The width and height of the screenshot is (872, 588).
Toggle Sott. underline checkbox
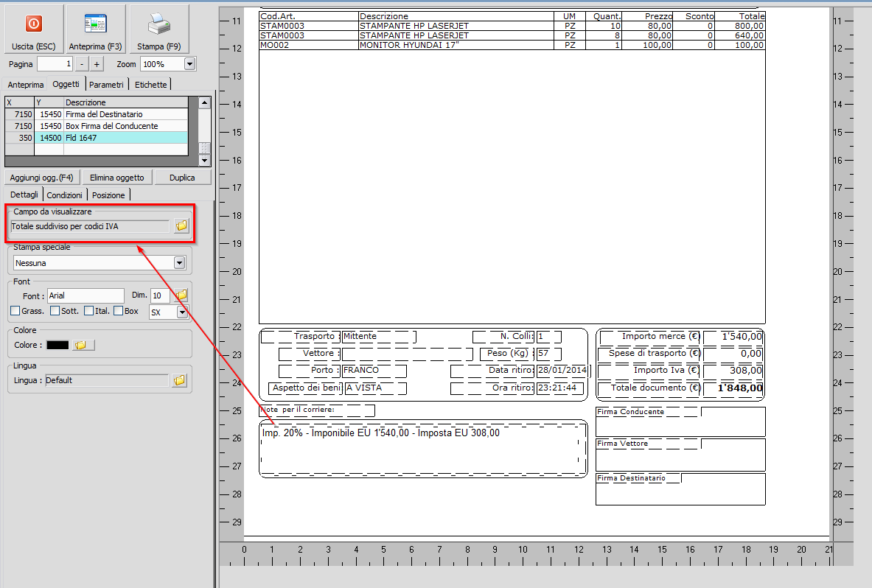click(x=55, y=311)
